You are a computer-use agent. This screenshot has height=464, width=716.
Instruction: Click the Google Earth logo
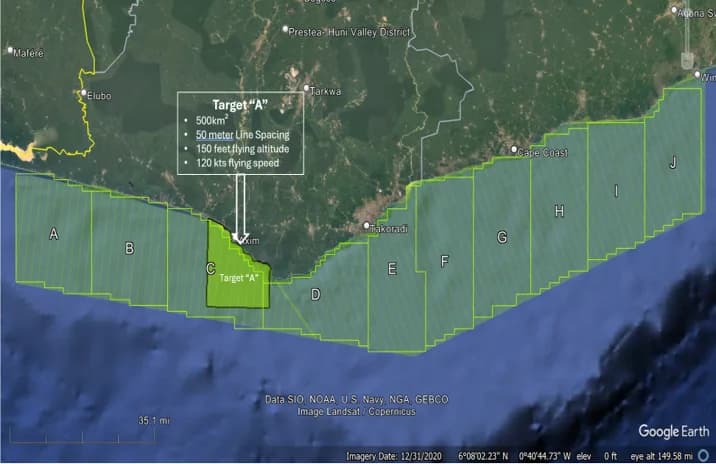pos(674,431)
